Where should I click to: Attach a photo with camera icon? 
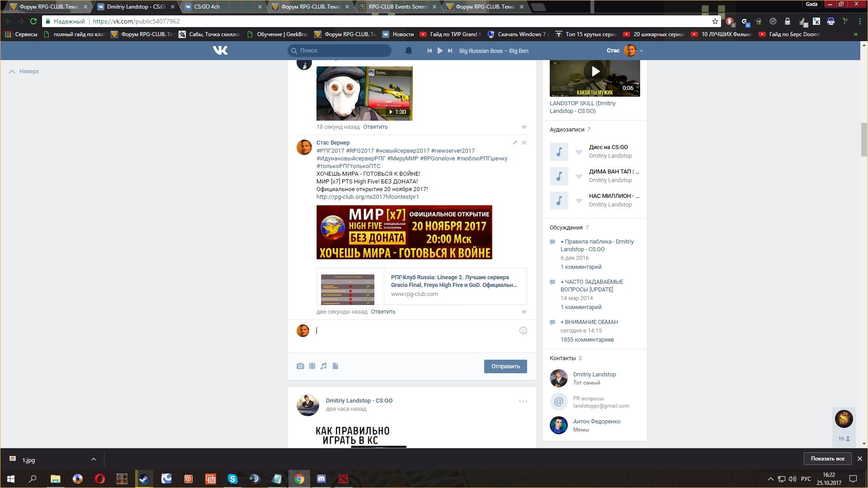(x=300, y=366)
